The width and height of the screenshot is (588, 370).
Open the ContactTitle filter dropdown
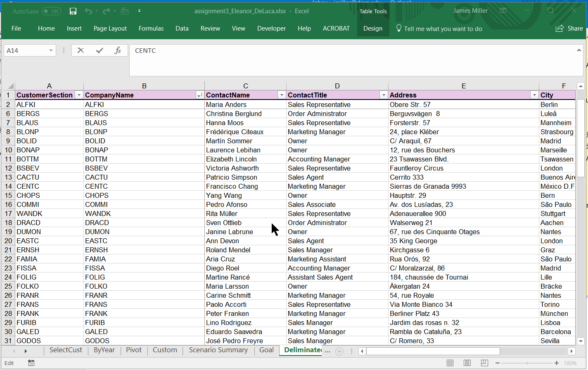tap(383, 95)
